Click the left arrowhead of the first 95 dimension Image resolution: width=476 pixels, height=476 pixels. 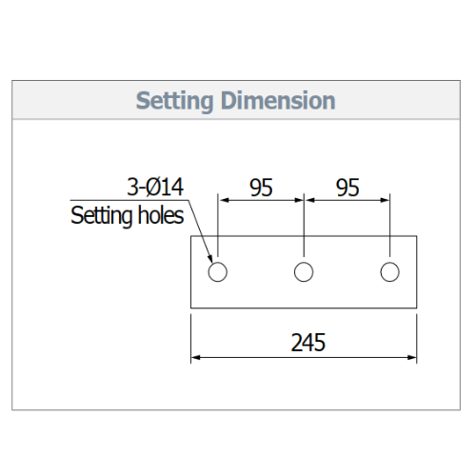[224, 200]
